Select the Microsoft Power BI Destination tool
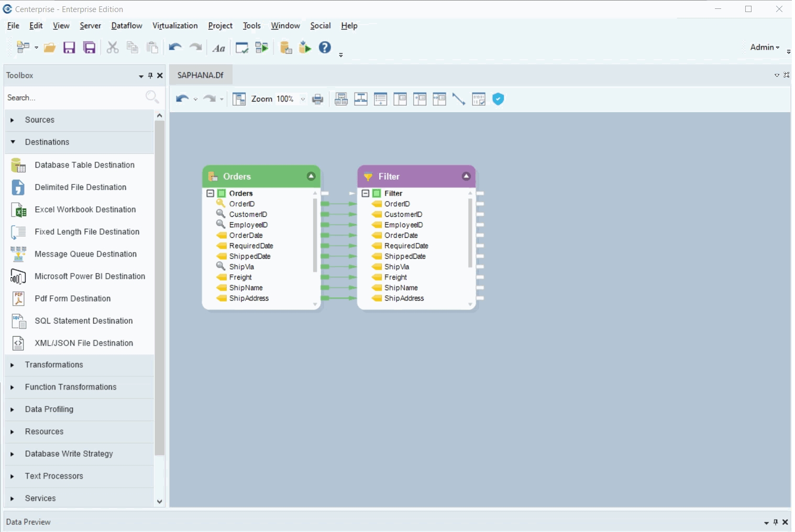Image resolution: width=795 pixels, height=532 pixels. pos(90,276)
